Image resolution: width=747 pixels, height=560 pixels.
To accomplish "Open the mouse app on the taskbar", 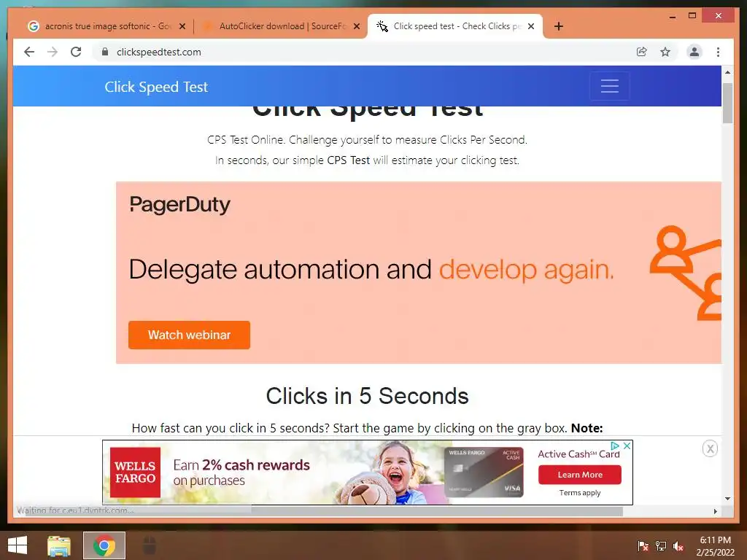I will pos(149,545).
